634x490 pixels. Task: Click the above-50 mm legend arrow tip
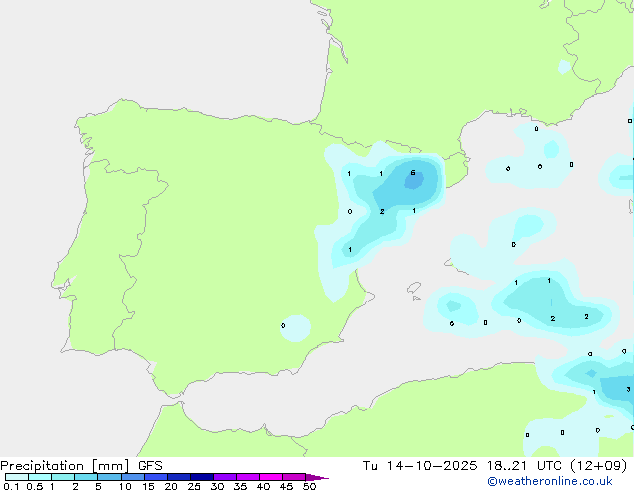pyautogui.click(x=317, y=477)
